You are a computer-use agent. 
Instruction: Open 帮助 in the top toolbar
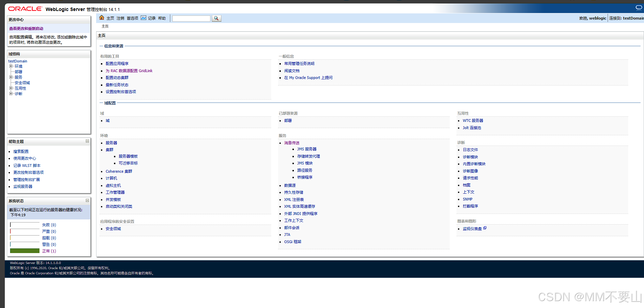point(162,18)
